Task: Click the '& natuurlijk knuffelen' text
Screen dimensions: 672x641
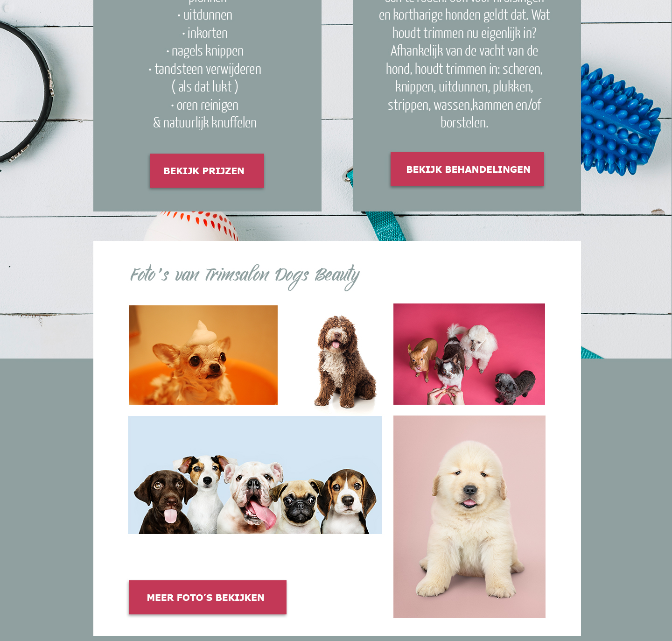Action: 205,122
